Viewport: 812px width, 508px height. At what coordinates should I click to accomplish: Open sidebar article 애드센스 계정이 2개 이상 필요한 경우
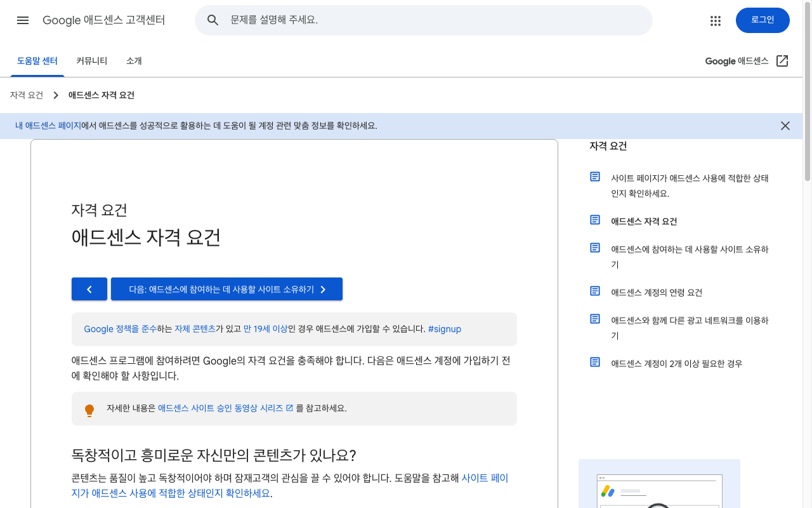pyautogui.click(x=676, y=364)
